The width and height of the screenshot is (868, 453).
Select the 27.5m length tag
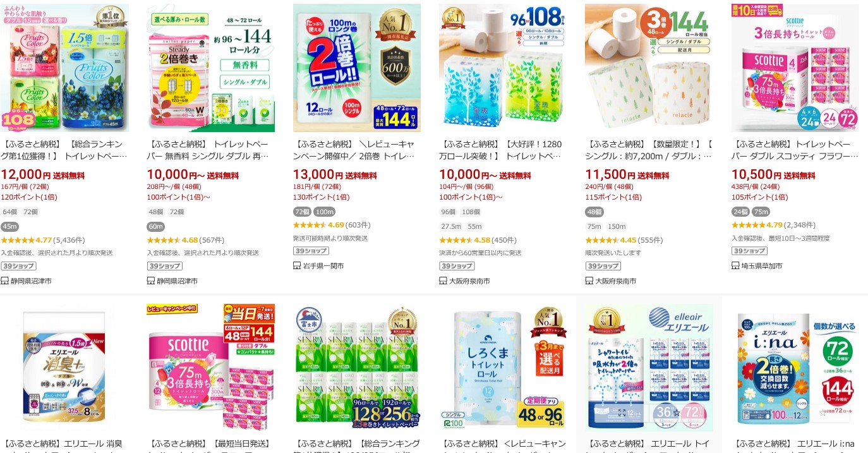pos(451,226)
